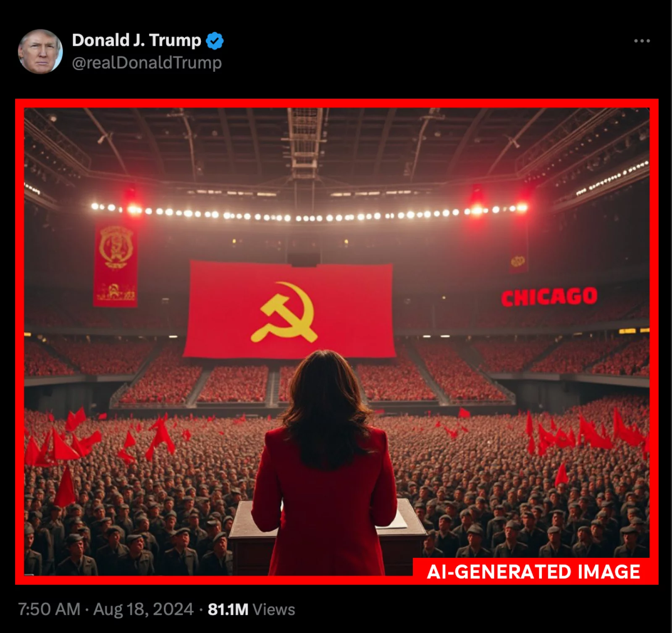Open the three-dot more options menu
The width and height of the screenshot is (672, 633).
[642, 41]
